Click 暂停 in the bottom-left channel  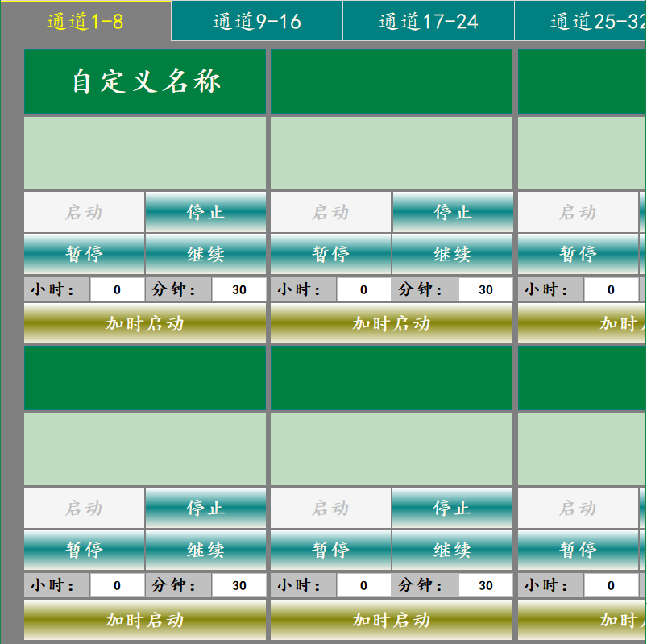84,550
